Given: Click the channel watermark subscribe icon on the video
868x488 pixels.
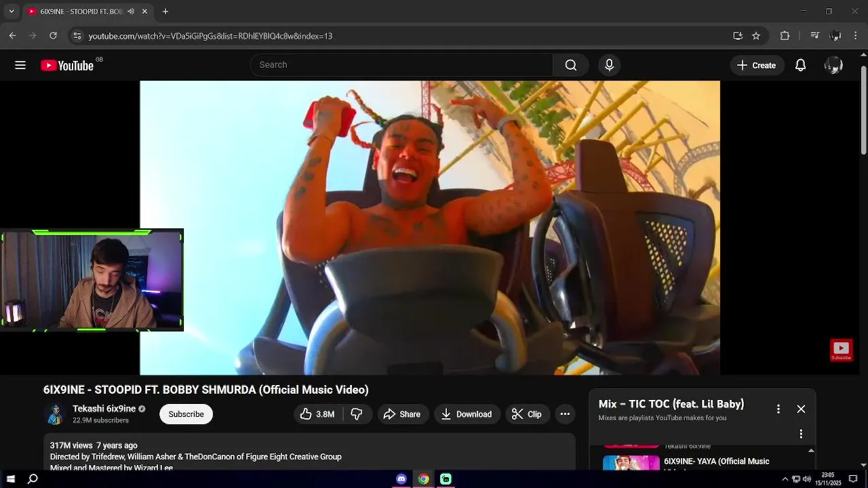Looking at the screenshot, I should (841, 350).
